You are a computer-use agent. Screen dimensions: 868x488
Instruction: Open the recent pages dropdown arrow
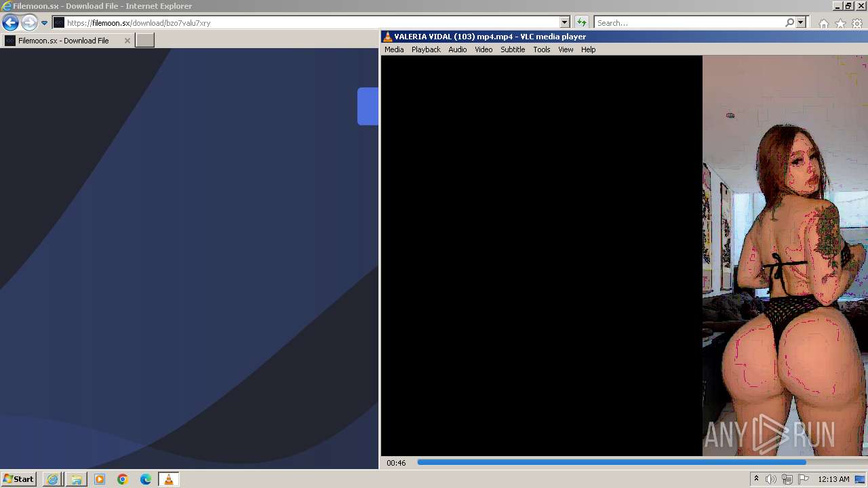tap(44, 22)
